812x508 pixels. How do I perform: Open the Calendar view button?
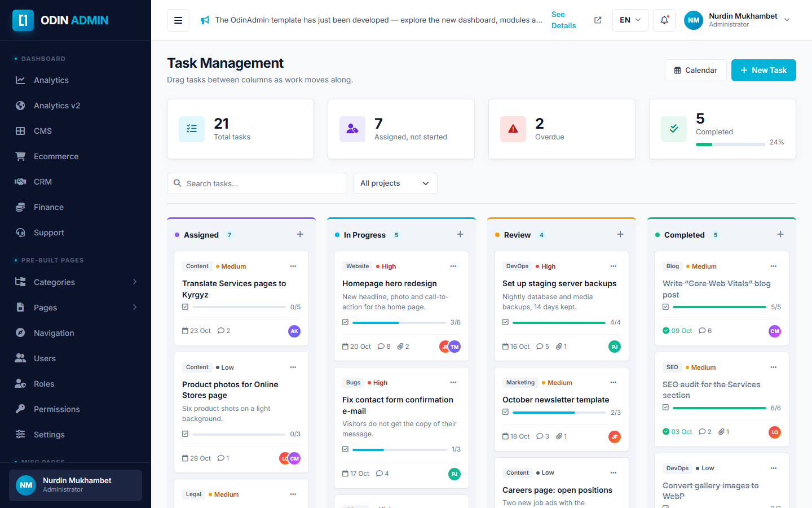[696, 70]
